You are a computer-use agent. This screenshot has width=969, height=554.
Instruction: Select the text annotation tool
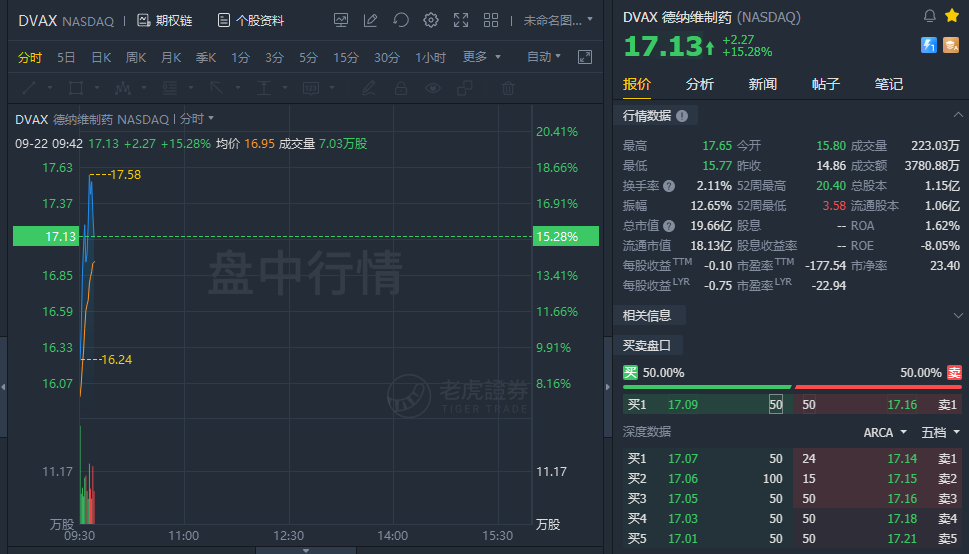311,88
